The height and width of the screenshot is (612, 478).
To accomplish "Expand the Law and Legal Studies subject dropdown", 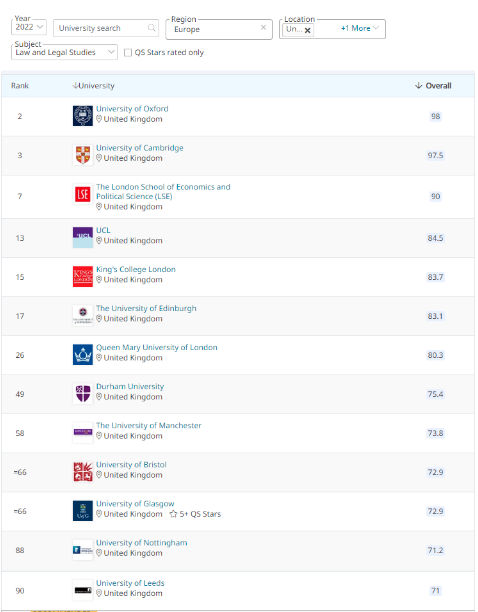I will 64,52.
